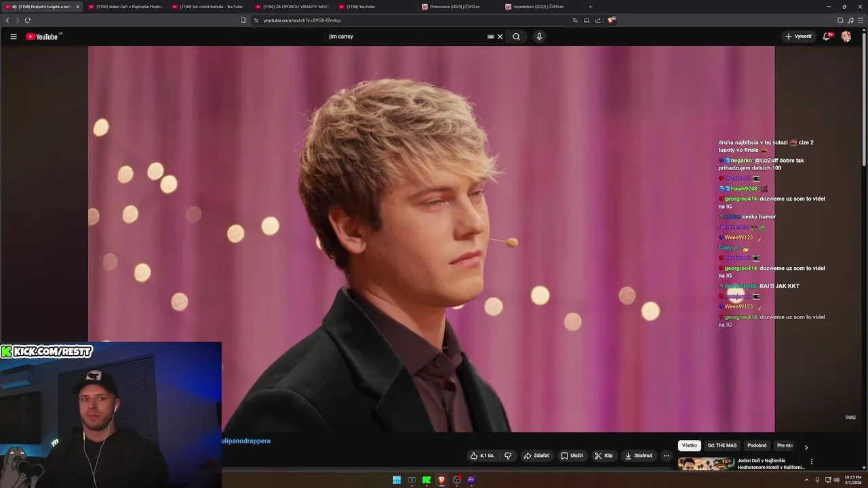Open the browser main menu

coord(861,20)
